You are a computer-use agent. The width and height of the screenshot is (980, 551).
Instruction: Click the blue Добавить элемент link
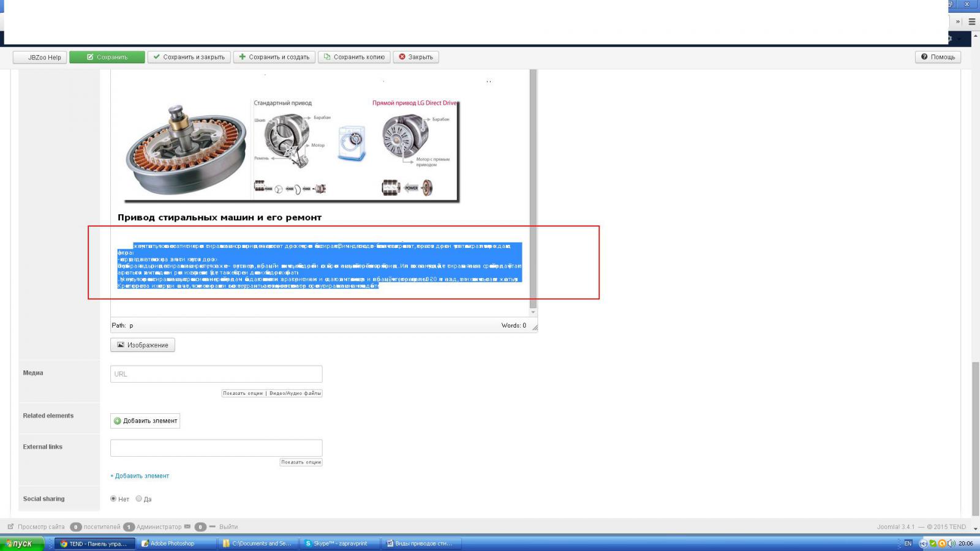pyautogui.click(x=140, y=476)
